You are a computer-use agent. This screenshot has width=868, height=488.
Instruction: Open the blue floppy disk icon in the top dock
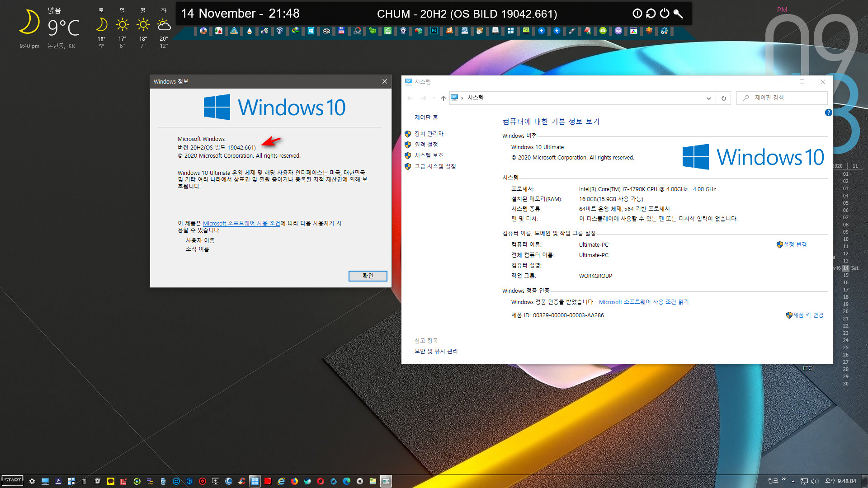341,31
